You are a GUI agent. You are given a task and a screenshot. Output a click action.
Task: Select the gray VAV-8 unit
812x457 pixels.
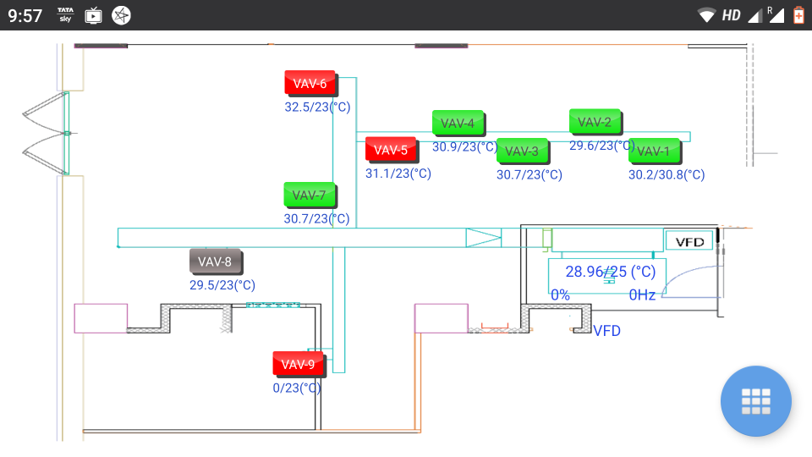click(x=215, y=262)
